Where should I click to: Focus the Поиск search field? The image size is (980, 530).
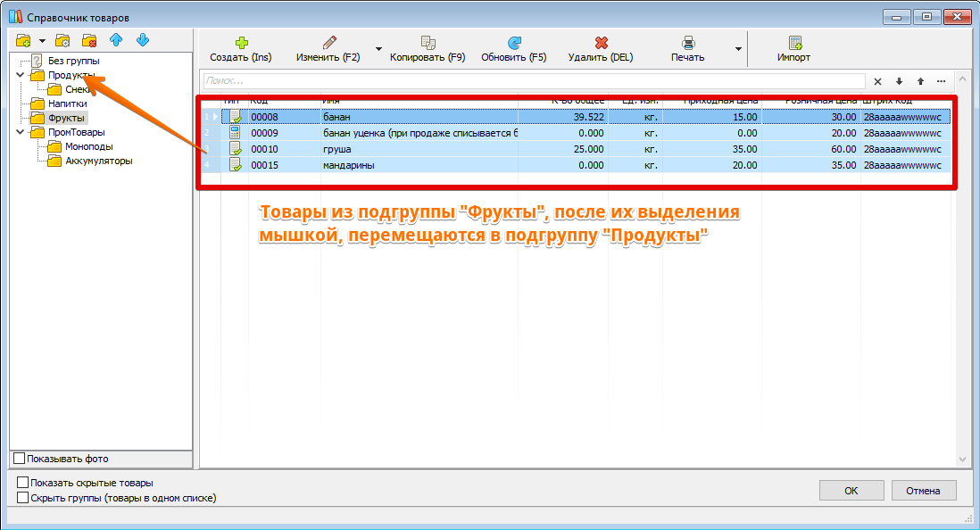tap(534, 80)
